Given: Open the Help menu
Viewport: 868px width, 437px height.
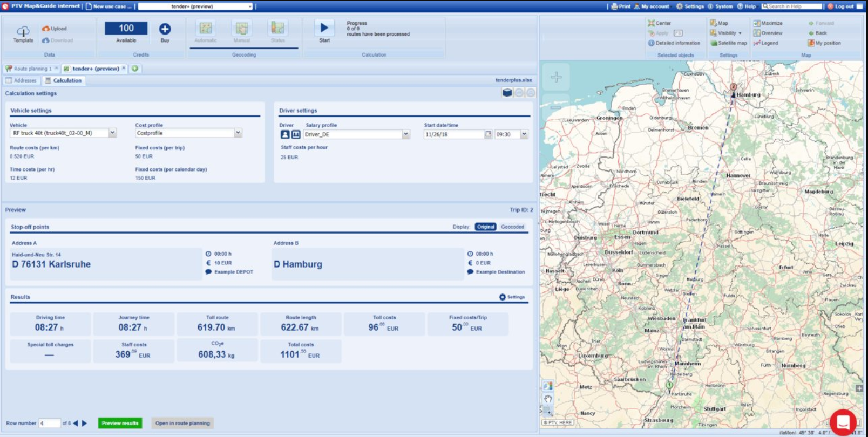Looking at the screenshot, I should [747, 6].
